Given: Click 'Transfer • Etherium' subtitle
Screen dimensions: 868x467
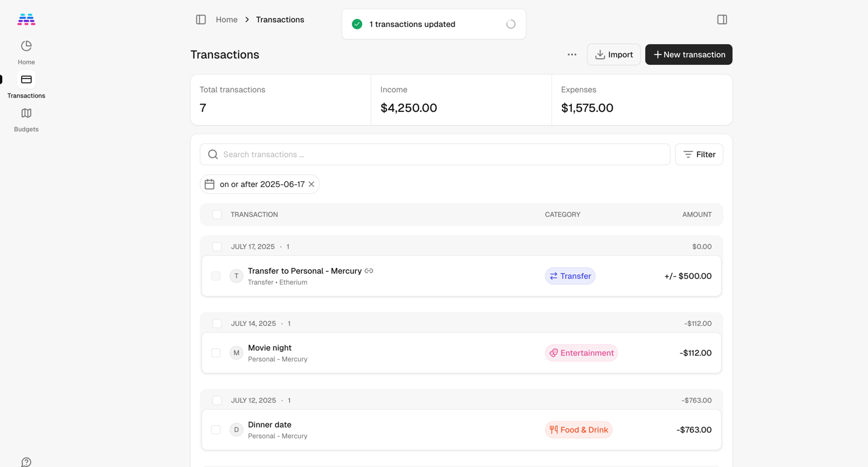Looking at the screenshot, I should click(x=277, y=282).
